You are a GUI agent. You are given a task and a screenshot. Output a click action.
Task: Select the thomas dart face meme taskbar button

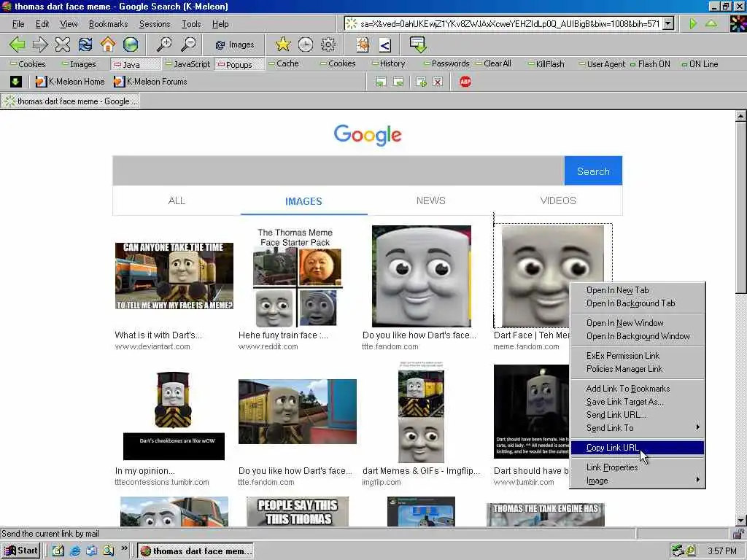coord(196,551)
